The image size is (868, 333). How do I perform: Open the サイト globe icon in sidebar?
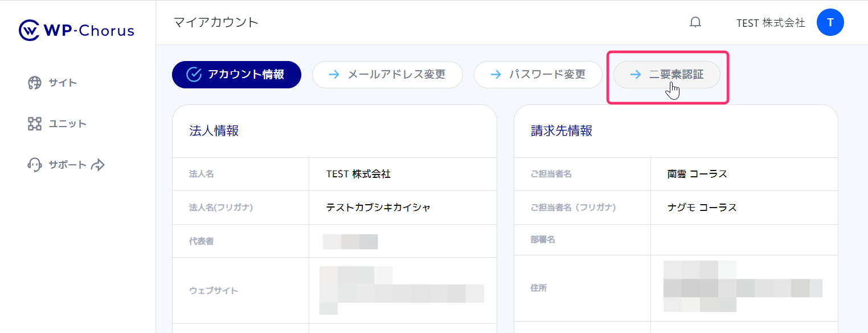pos(35,83)
